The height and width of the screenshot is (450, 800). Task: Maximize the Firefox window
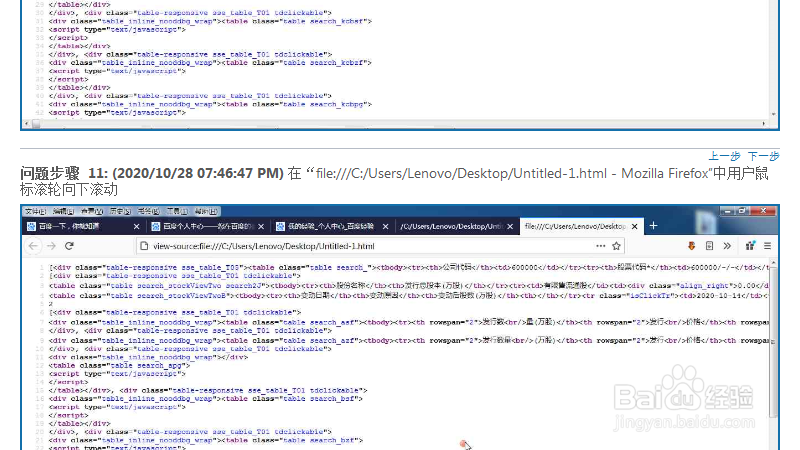(x=743, y=210)
